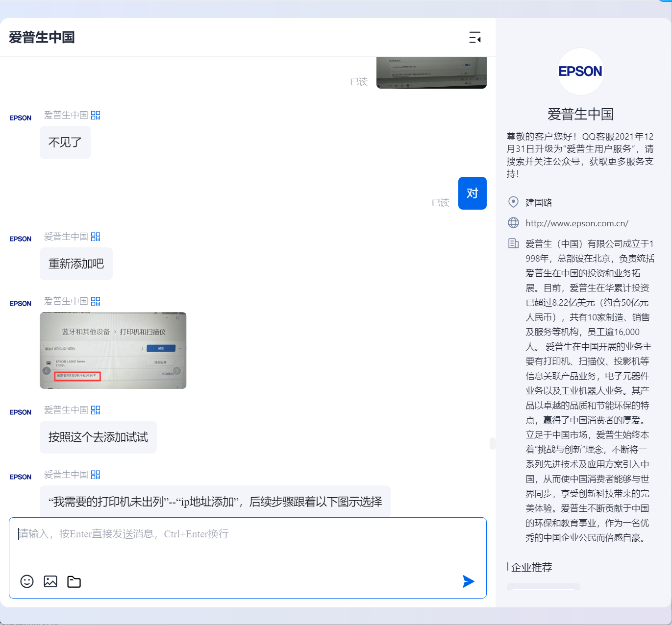The height and width of the screenshot is (625, 672).
Task: Click the send image icon
Action: coord(50,581)
